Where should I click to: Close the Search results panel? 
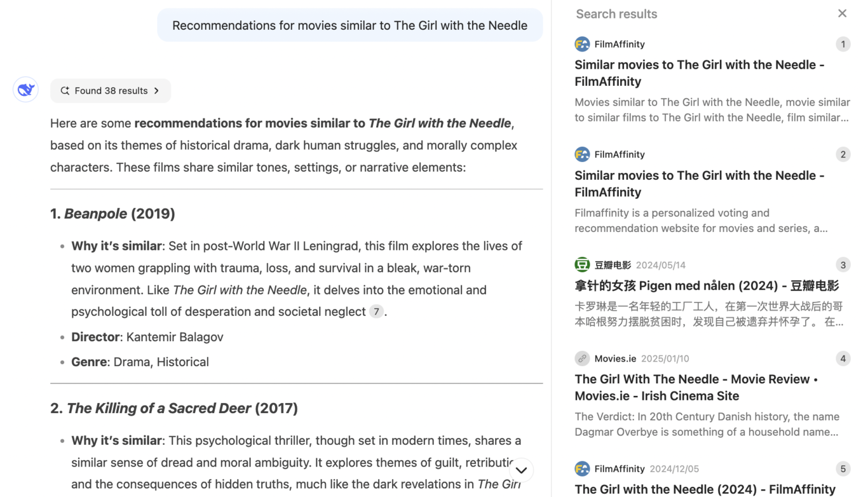(842, 13)
